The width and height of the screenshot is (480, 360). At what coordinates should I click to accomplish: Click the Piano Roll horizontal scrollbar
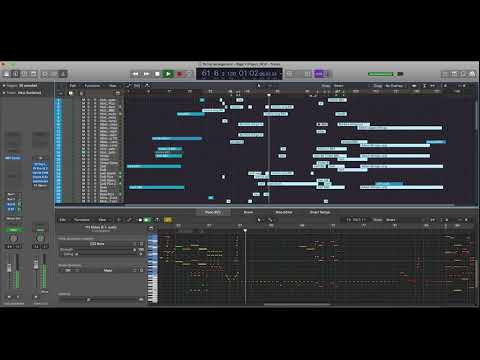(297, 304)
